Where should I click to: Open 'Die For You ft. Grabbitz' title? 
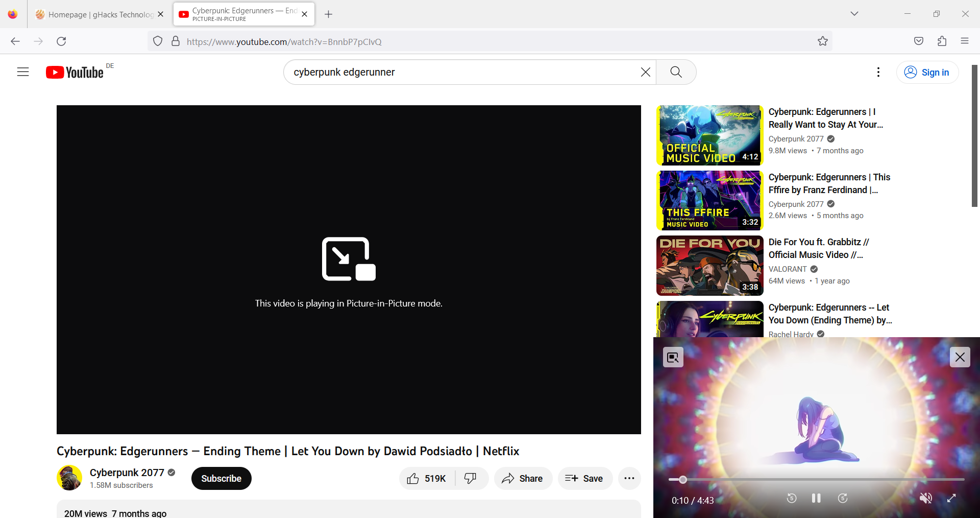tap(819, 248)
